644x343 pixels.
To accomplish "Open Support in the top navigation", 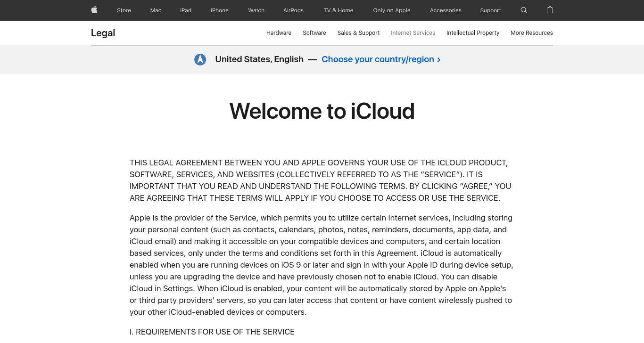I will point(491,10).
